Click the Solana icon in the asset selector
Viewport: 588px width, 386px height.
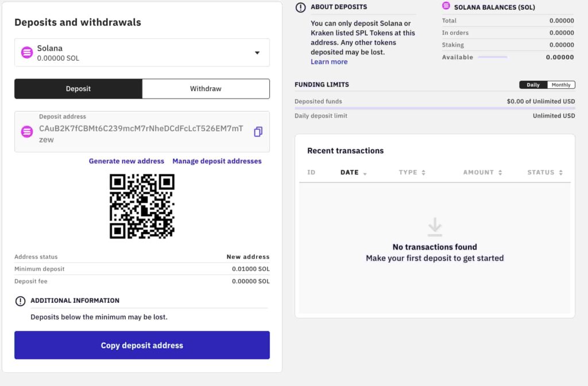(26, 53)
